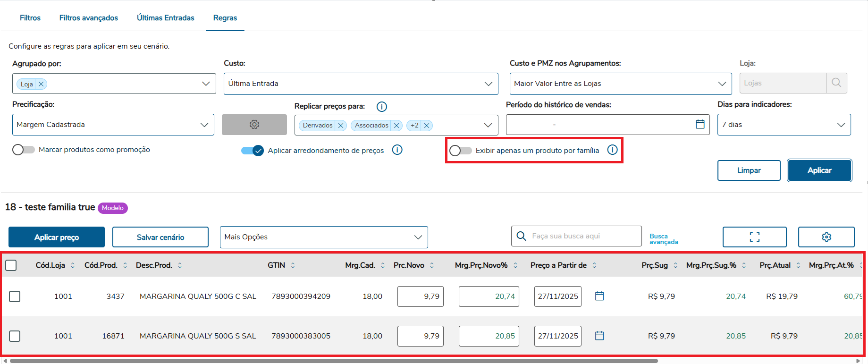This screenshot has width=868, height=364.
Task: Sort by Preço a Partir de column
Action: 594,265
